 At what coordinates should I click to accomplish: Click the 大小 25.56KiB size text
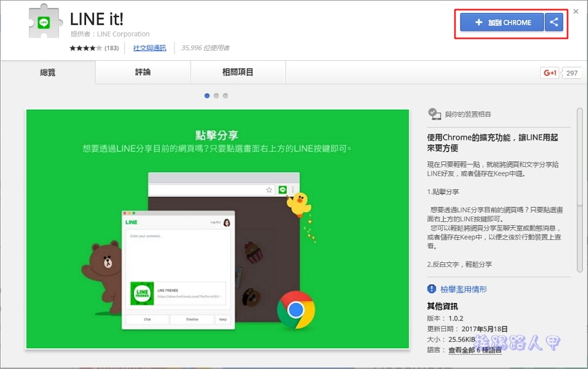pos(451,340)
